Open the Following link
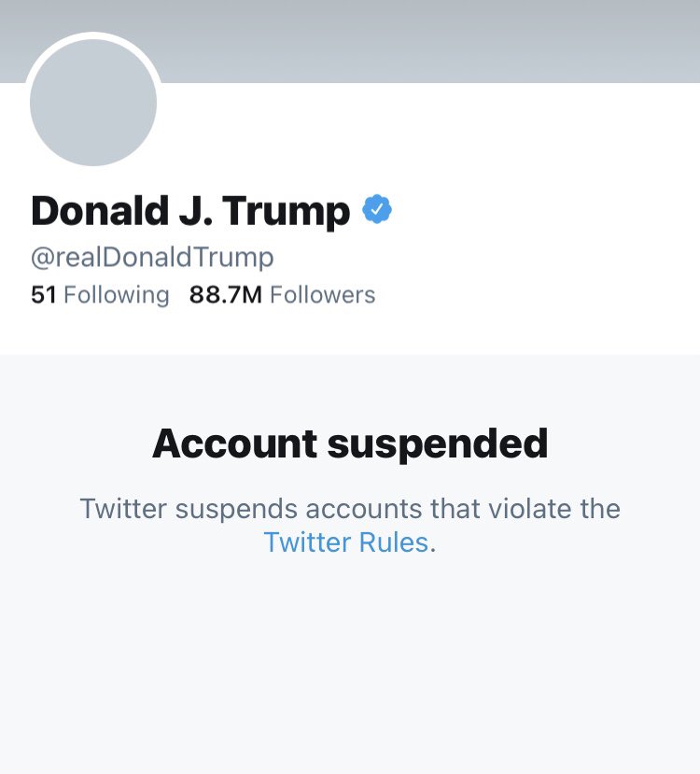Screen dimensions: 700x774 point(117,295)
